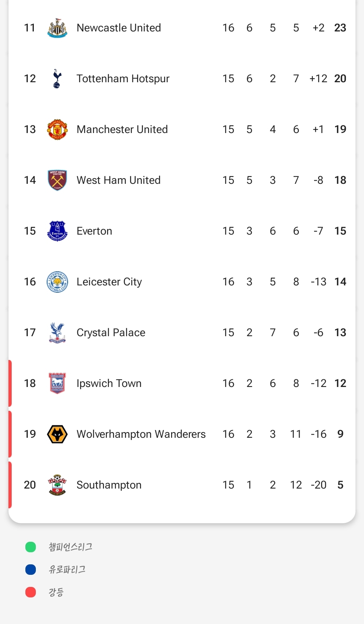
Task: Click the blue Europa League legend dot
Action: [31, 570]
